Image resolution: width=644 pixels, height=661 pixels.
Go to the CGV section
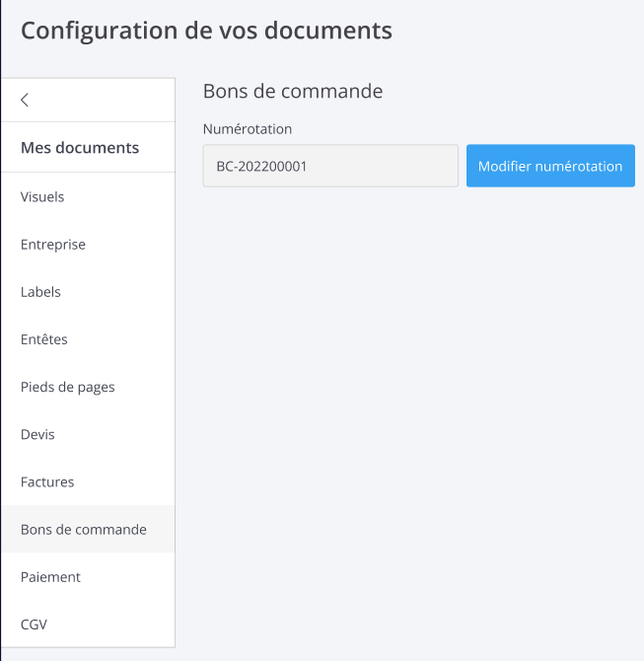[34, 624]
